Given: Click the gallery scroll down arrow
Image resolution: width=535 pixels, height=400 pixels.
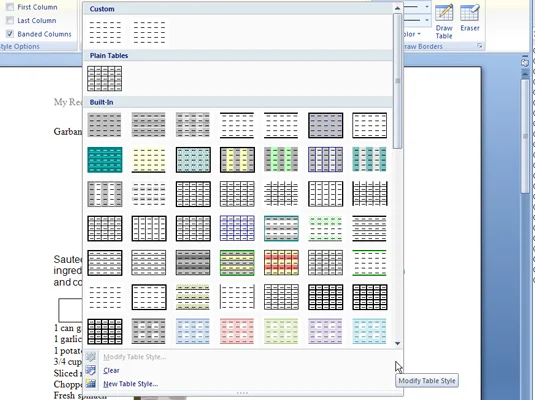Looking at the screenshot, I should click(397, 343).
